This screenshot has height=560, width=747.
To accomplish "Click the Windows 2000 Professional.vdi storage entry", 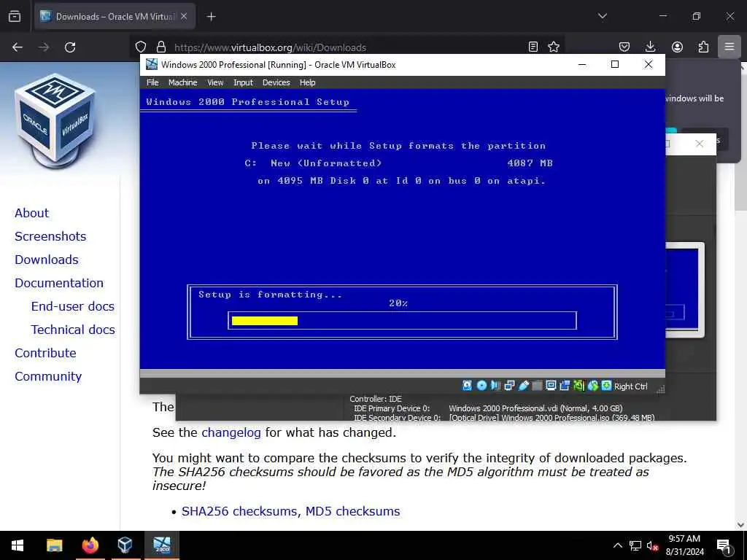I will (x=535, y=408).
